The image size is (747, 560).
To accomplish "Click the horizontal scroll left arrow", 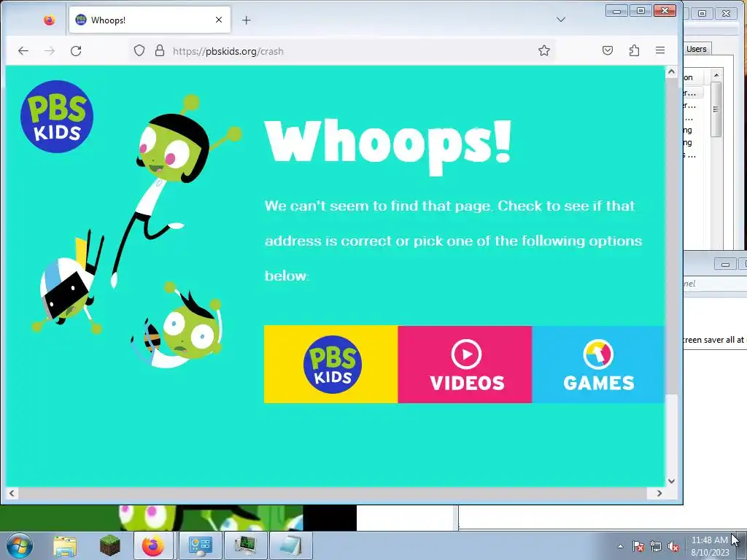I will pyautogui.click(x=12, y=494).
